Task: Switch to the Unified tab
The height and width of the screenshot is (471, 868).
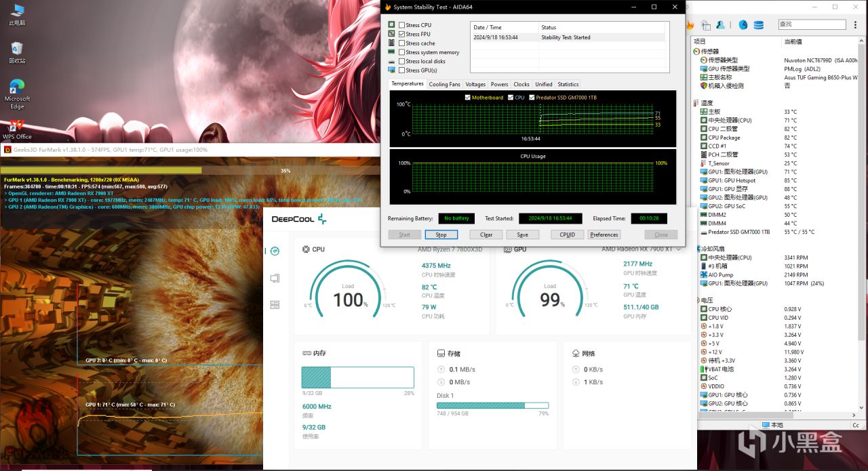Action: click(544, 84)
